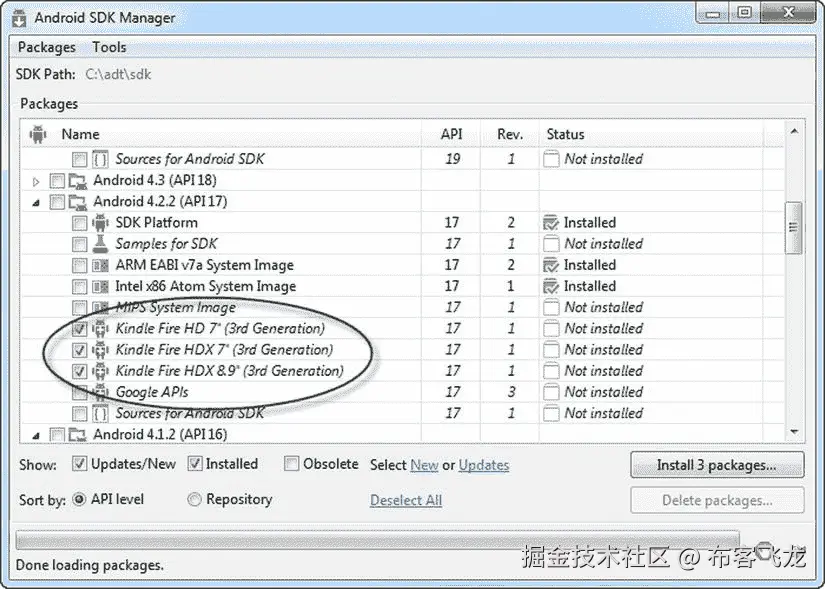Click the Android SDK Manager title icon

click(x=19, y=18)
